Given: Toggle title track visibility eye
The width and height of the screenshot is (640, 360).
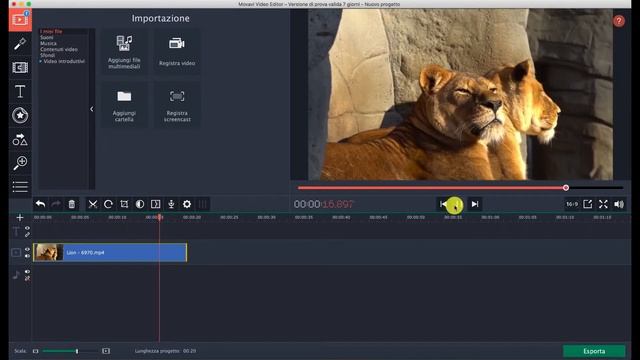Looking at the screenshot, I should tap(27, 229).
